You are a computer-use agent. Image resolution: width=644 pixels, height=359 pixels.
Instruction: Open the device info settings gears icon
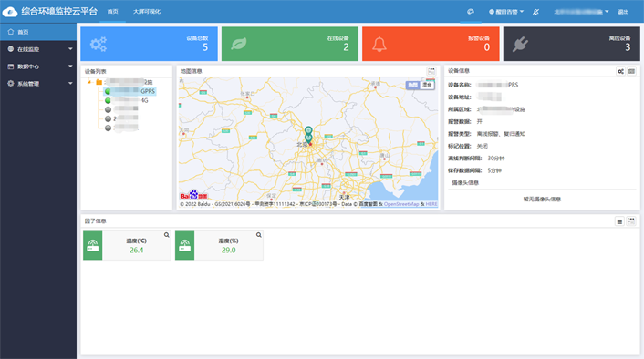(620, 71)
